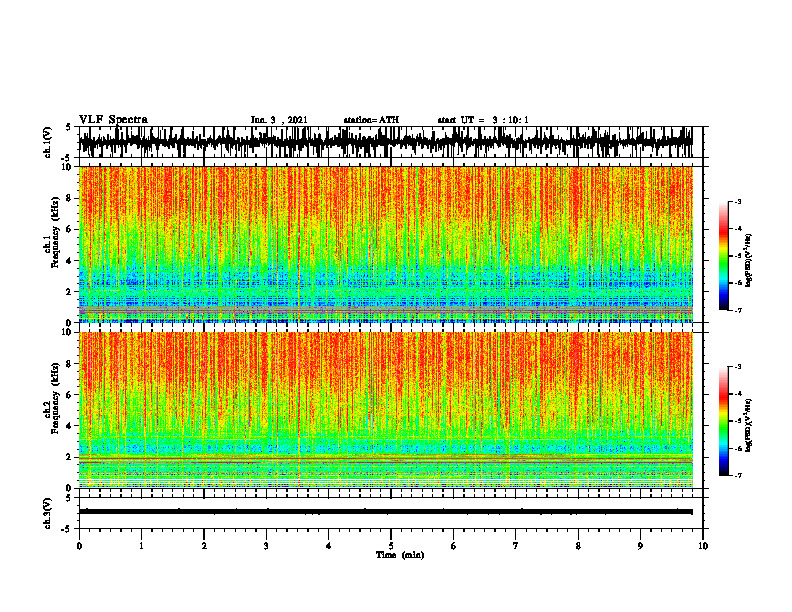Click the ch.1 "Frequency (kHz)" axis label

point(55,232)
